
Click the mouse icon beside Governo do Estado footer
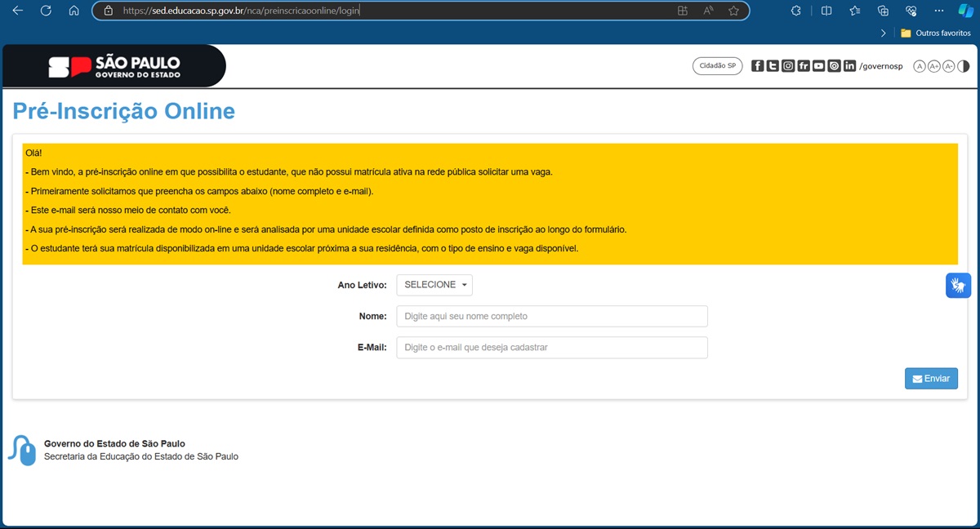pos(22,450)
